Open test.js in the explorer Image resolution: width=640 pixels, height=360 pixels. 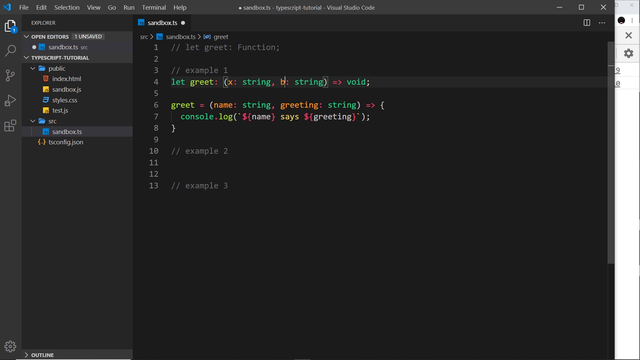[60, 111]
